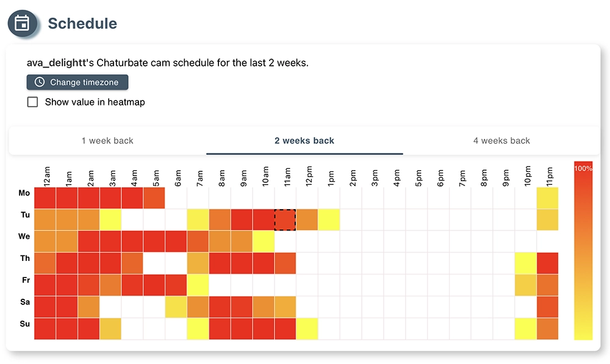Click the Monday 12am heatmap cell
The image size is (610, 364).
[x=45, y=198]
